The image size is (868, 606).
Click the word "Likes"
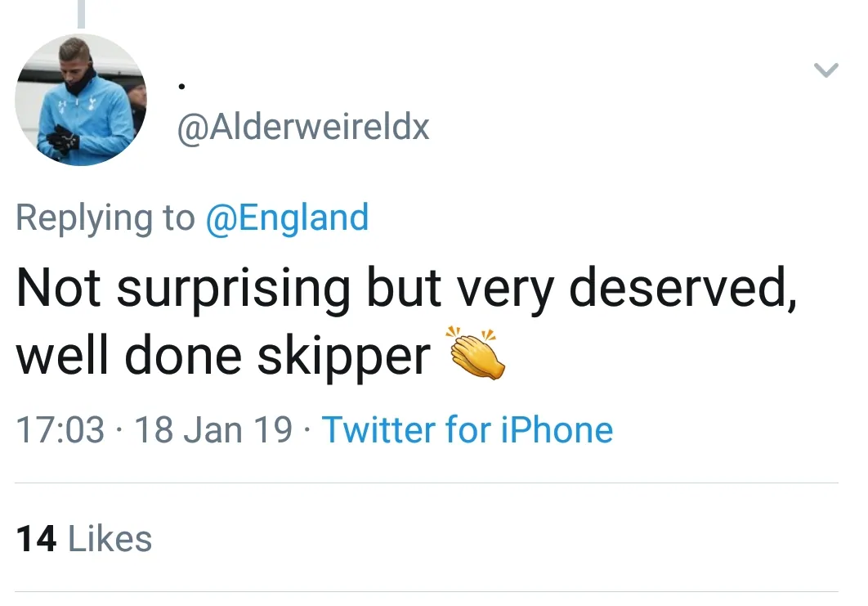110,539
